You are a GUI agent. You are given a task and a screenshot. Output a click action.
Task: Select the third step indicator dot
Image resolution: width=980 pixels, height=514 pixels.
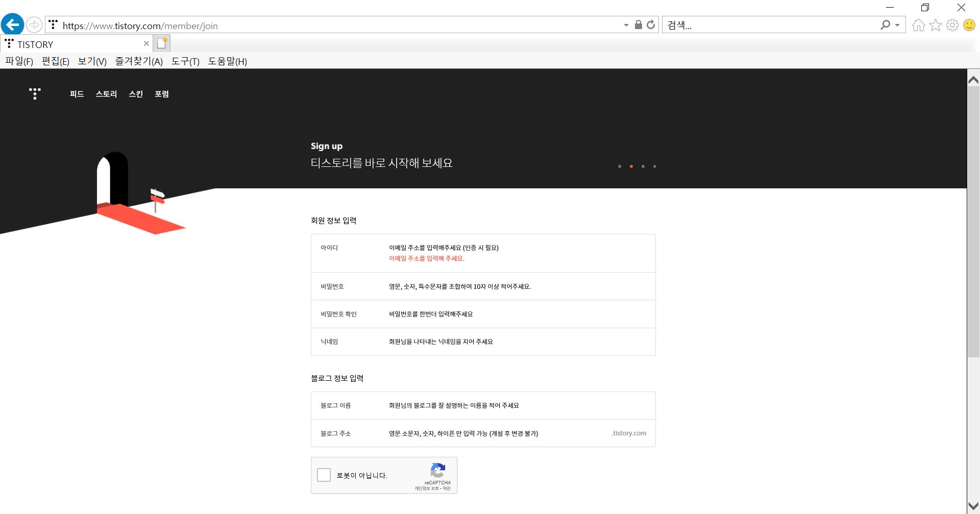(x=643, y=166)
